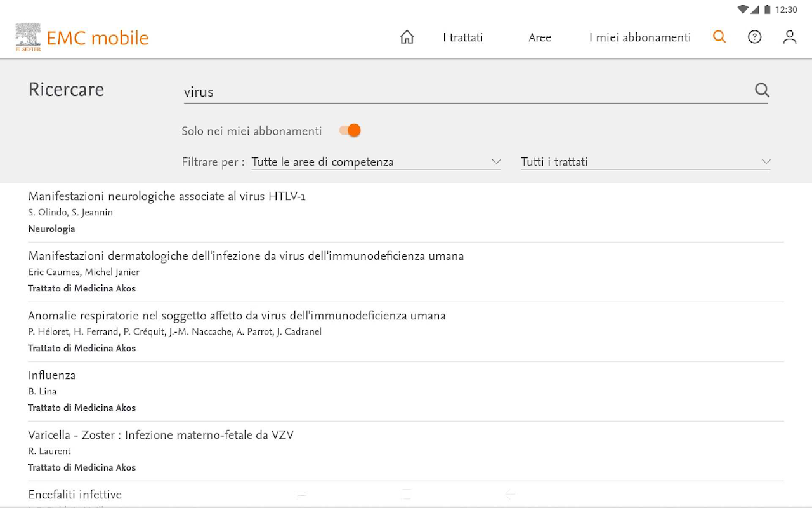
Task: Click authors 'S. Olindo, S. Jeannin'
Action: click(x=70, y=213)
